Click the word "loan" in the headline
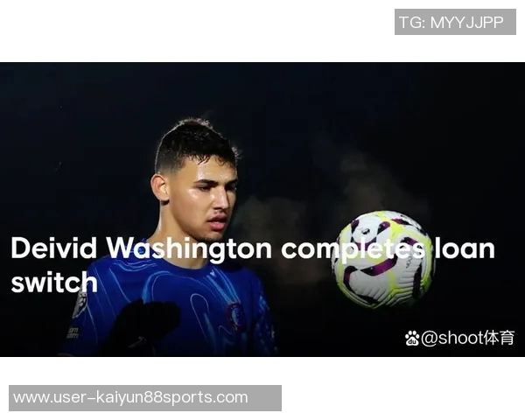 (465, 248)
